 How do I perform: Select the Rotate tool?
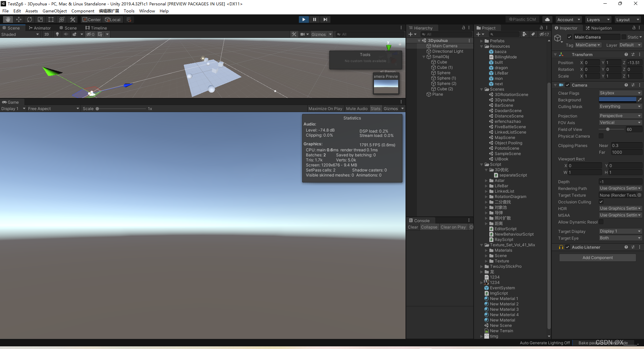tap(30, 19)
